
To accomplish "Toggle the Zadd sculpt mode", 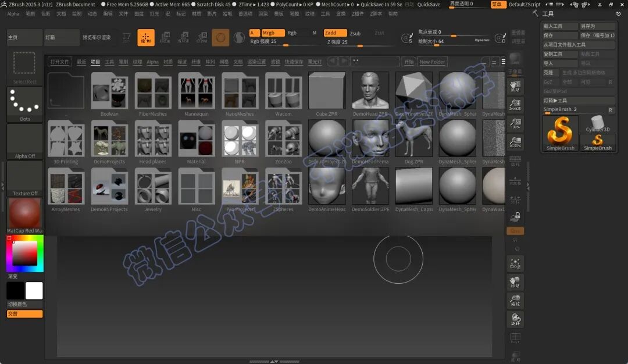I will 335,33.
